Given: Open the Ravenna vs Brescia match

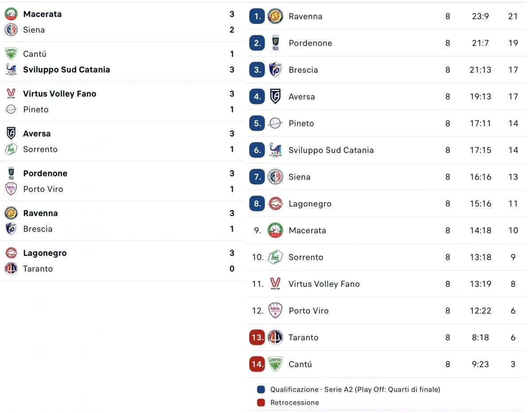Looking at the screenshot, I should pyautogui.click(x=120, y=221).
